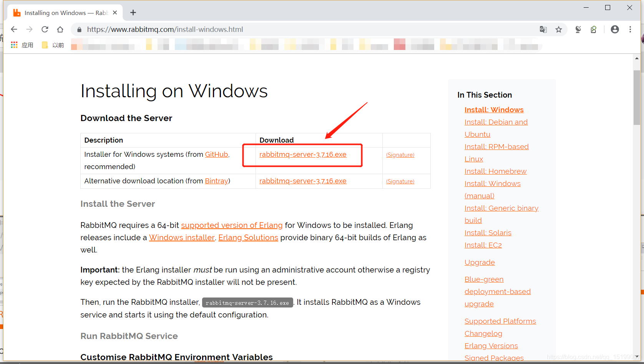Open supported version of Erlang link
This screenshot has height=364, width=644.
coord(232,225)
